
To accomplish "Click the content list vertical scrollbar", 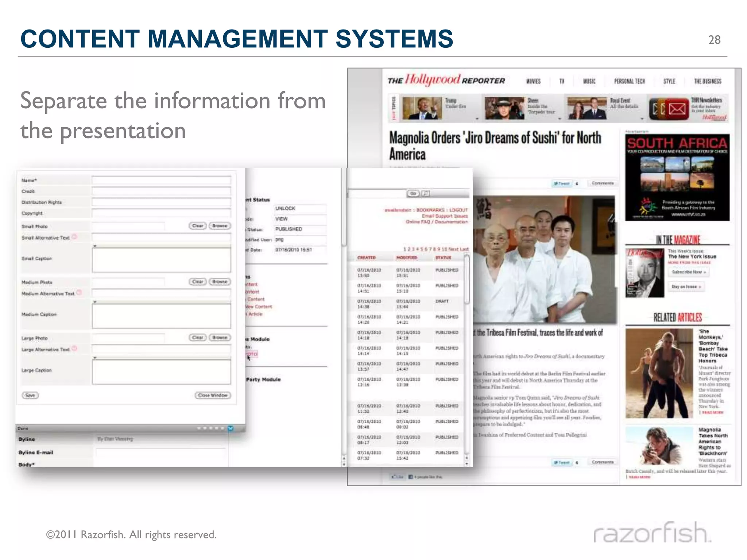I will (x=467, y=279).
